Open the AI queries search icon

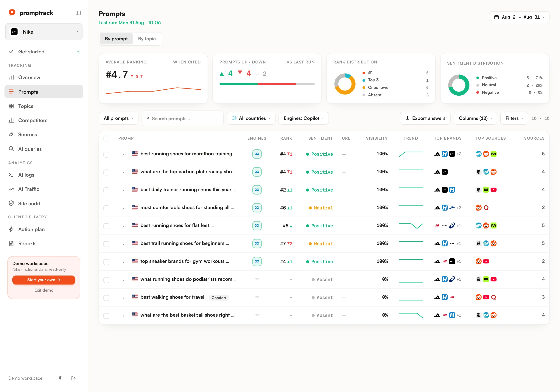point(11,149)
